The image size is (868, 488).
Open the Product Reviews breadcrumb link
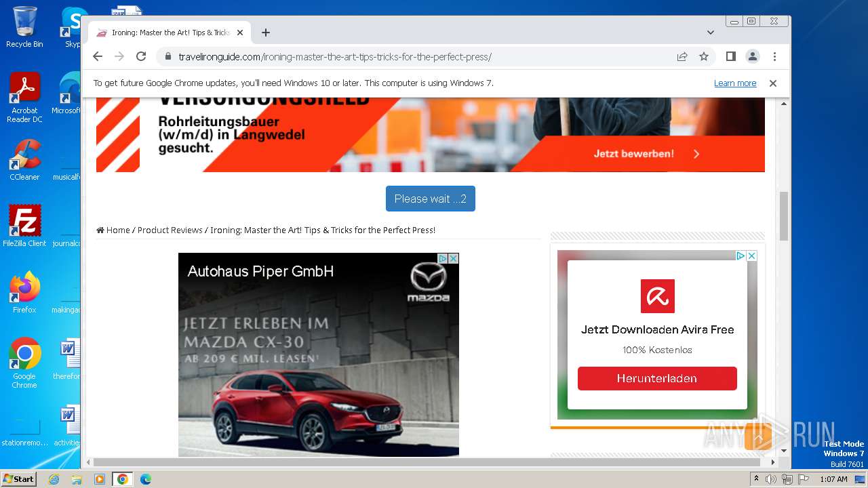[170, 230]
